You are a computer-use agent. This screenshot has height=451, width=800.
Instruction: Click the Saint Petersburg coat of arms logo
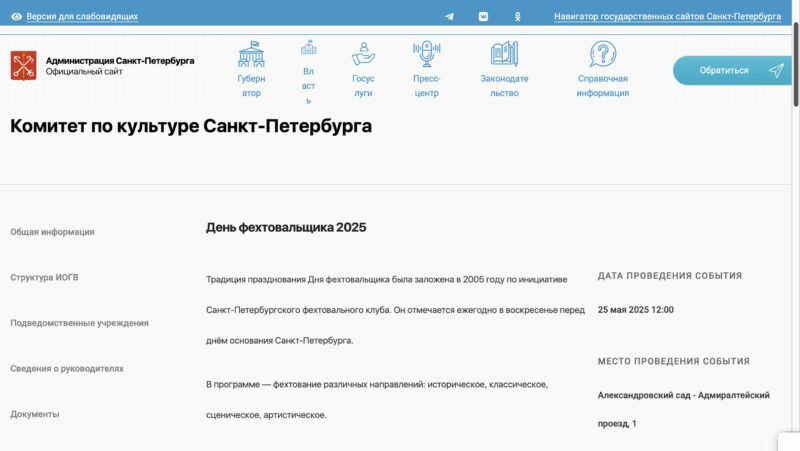23,66
